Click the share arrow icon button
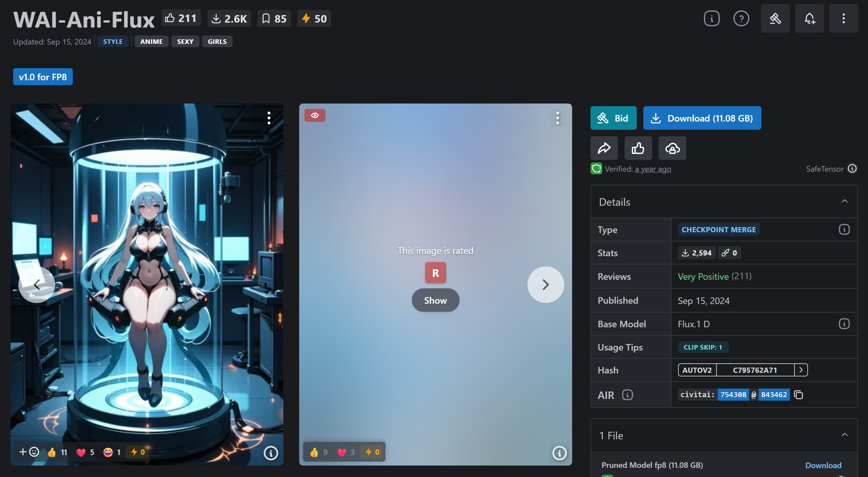This screenshot has height=477, width=868. click(x=604, y=148)
